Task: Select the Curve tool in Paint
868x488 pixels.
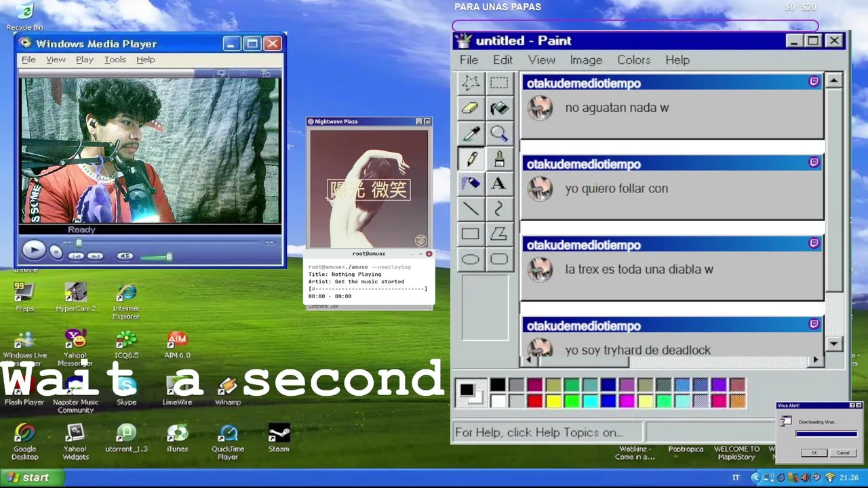Action: point(499,208)
